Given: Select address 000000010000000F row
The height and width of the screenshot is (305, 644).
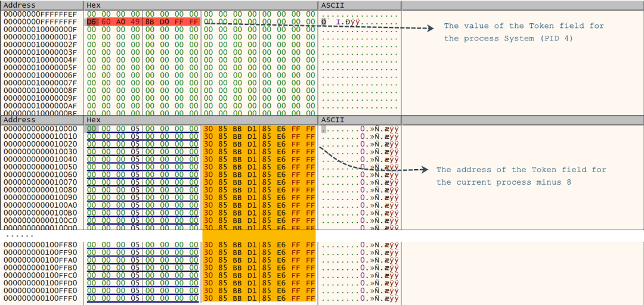Looking at the screenshot, I should point(41,29).
